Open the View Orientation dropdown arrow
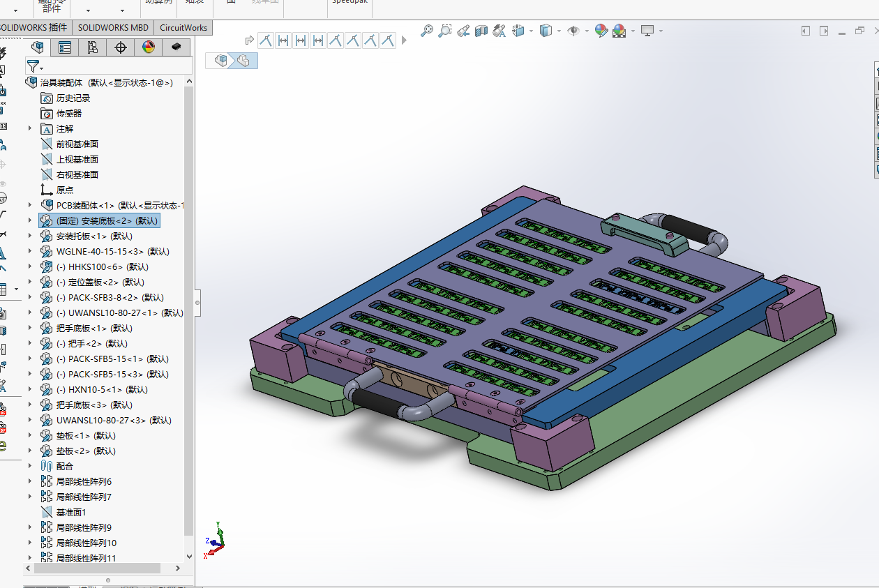The width and height of the screenshot is (879, 588). [532, 31]
